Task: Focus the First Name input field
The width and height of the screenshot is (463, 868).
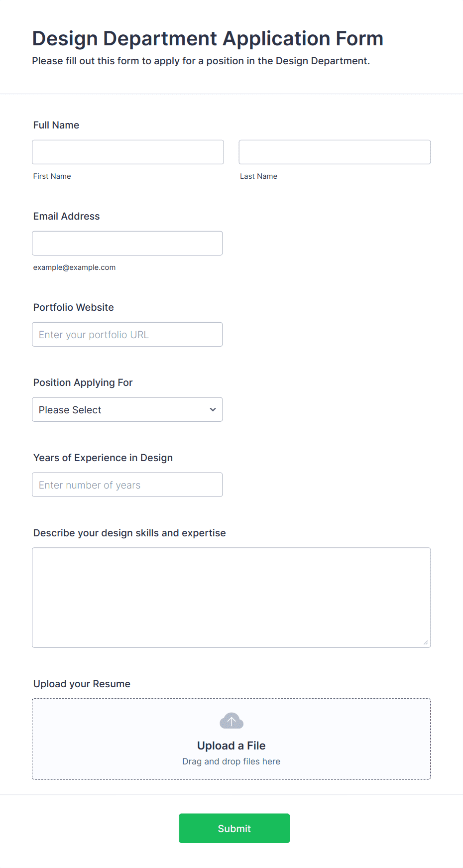Action: (128, 152)
